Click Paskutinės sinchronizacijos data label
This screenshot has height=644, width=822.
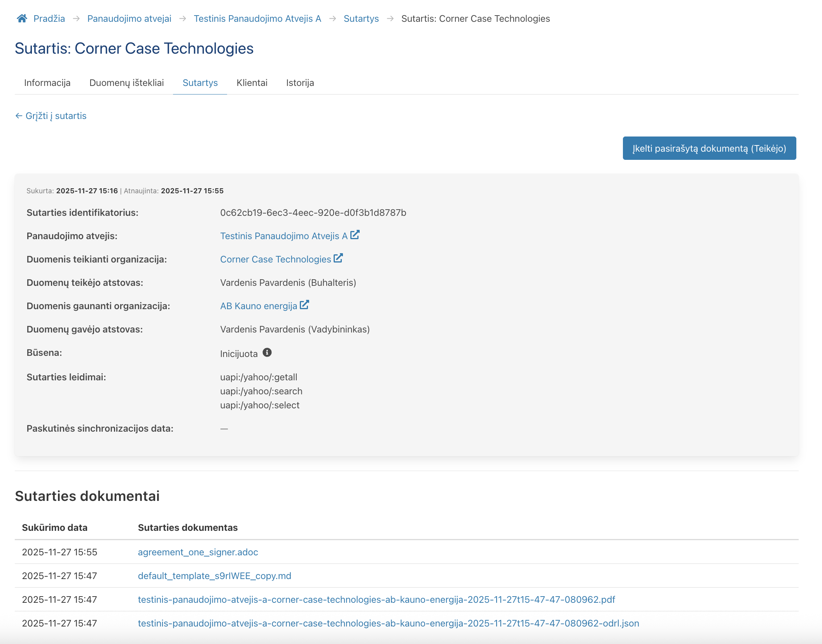(x=100, y=429)
